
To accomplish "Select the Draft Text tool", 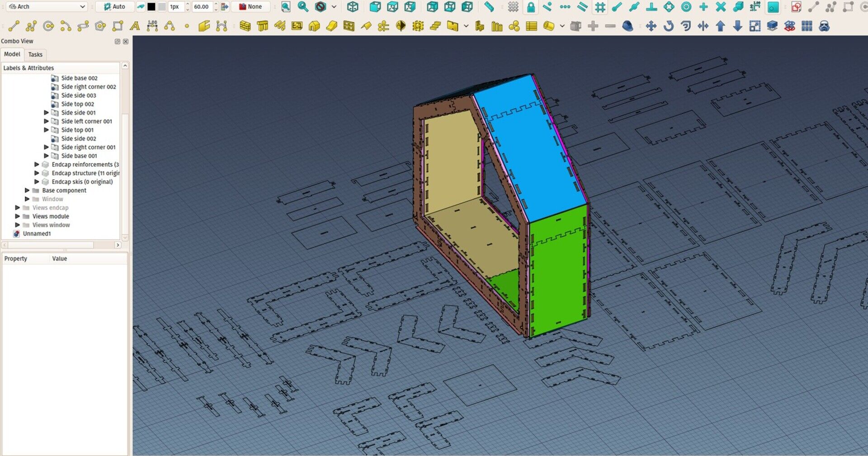I will tap(135, 26).
